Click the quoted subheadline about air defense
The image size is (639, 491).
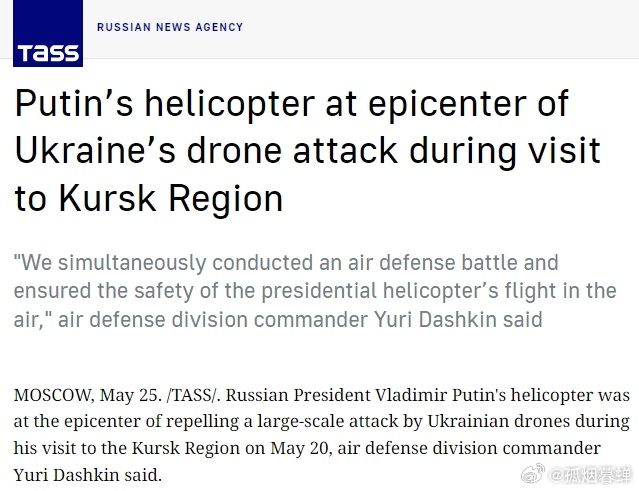pyautogui.click(x=315, y=291)
